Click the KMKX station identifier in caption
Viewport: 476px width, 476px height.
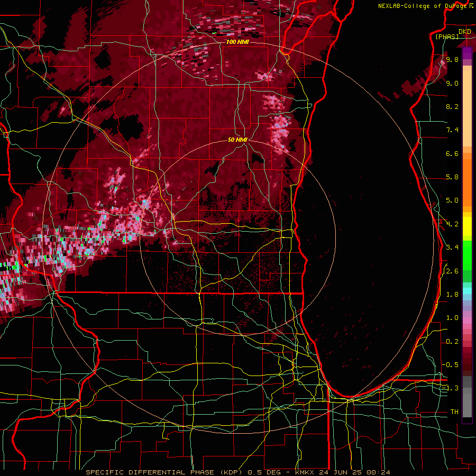coord(305,472)
